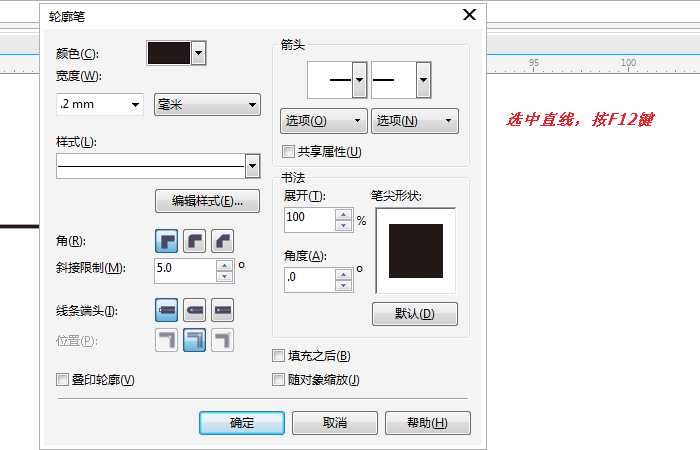This screenshot has width=700, height=450.
Task: Toggle the 随对象缩放 checkbox
Action: (x=279, y=379)
